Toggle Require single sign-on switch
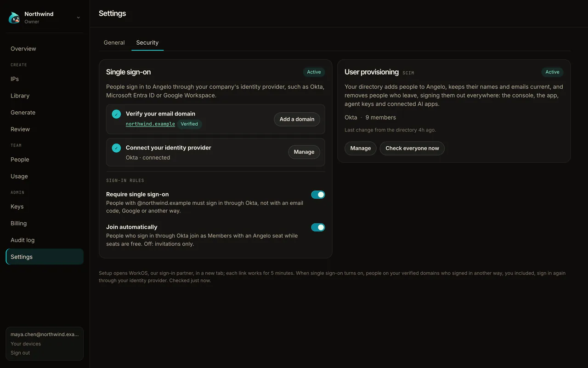The width and height of the screenshot is (588, 368). pos(318,195)
